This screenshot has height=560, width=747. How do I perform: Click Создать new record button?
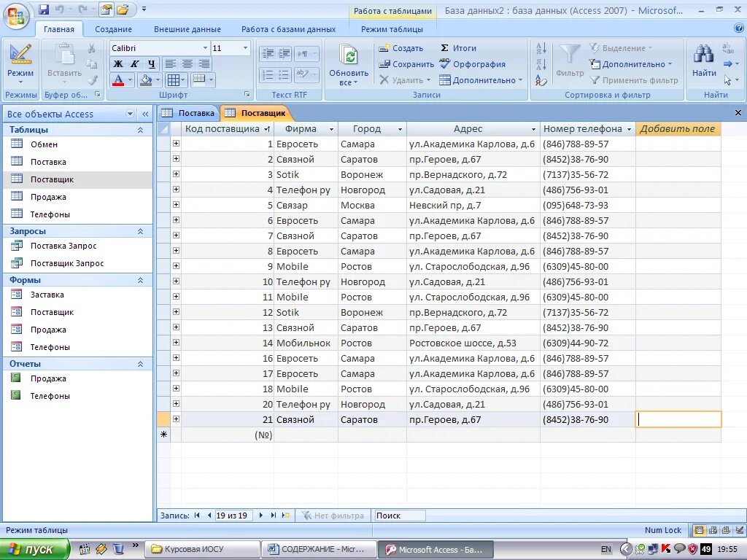pos(401,48)
